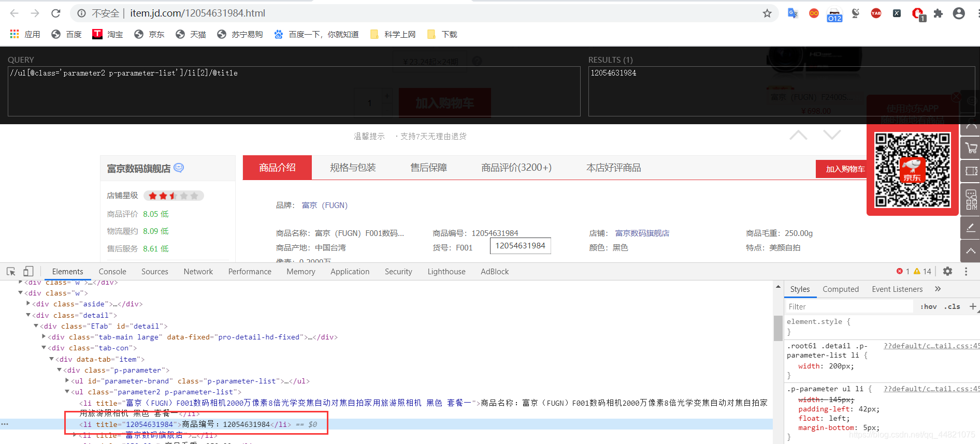This screenshot has width=980, height=444.
Task: Switch to the DevTools Console tab
Action: (x=112, y=271)
